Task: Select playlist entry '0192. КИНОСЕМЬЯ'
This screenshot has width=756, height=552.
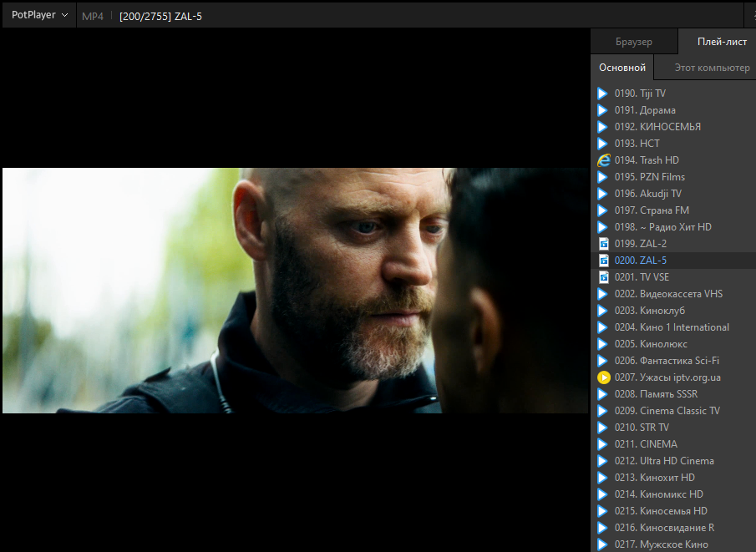Action: pyautogui.click(x=673, y=127)
